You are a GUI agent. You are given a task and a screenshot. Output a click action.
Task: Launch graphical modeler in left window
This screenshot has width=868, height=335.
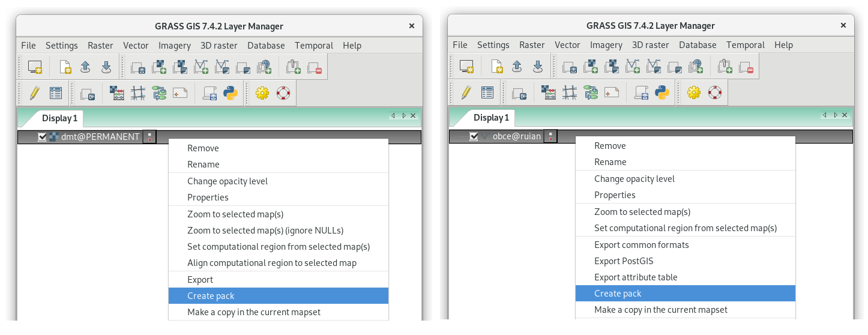click(x=159, y=93)
